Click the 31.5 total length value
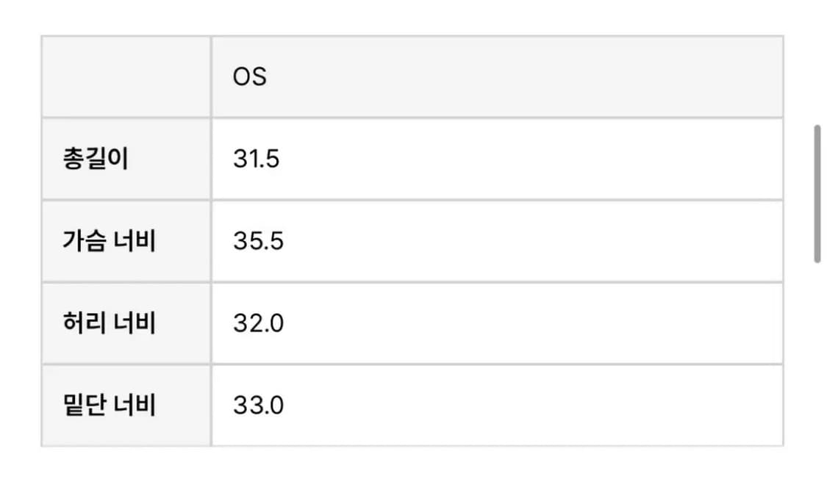 257,159
